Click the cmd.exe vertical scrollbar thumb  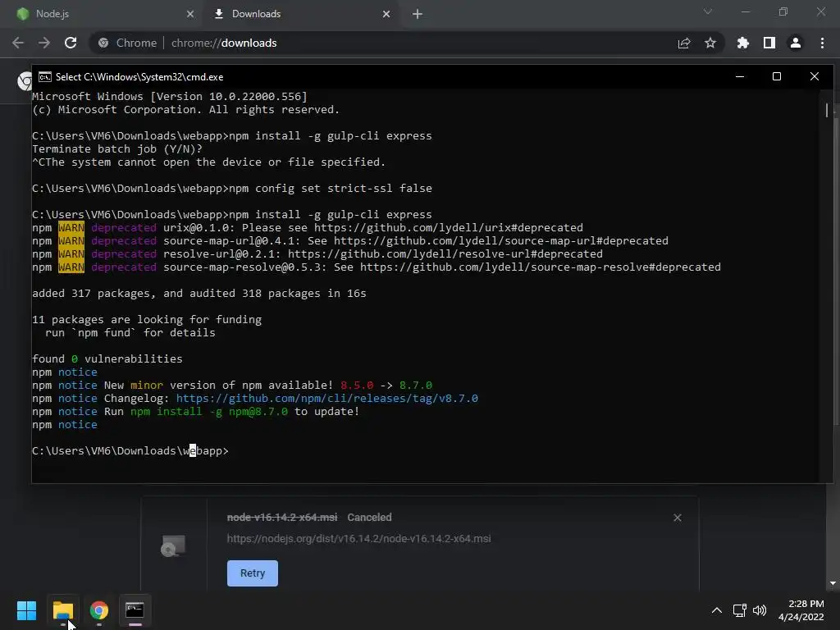[x=827, y=111]
